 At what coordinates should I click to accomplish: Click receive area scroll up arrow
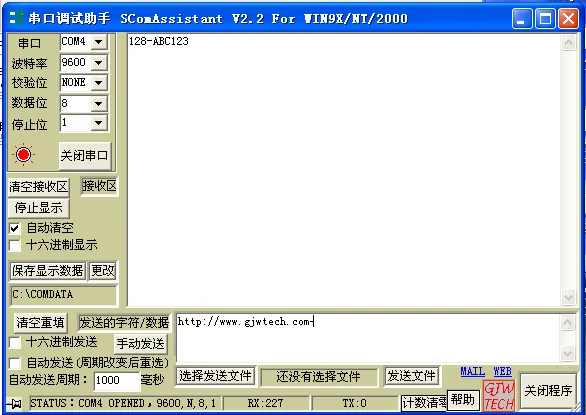(568, 42)
